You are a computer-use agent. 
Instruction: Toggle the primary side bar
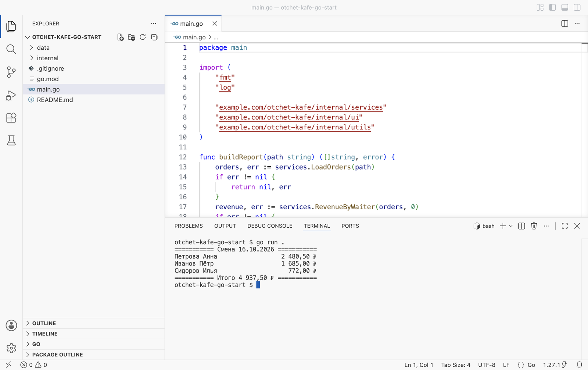[552, 7]
